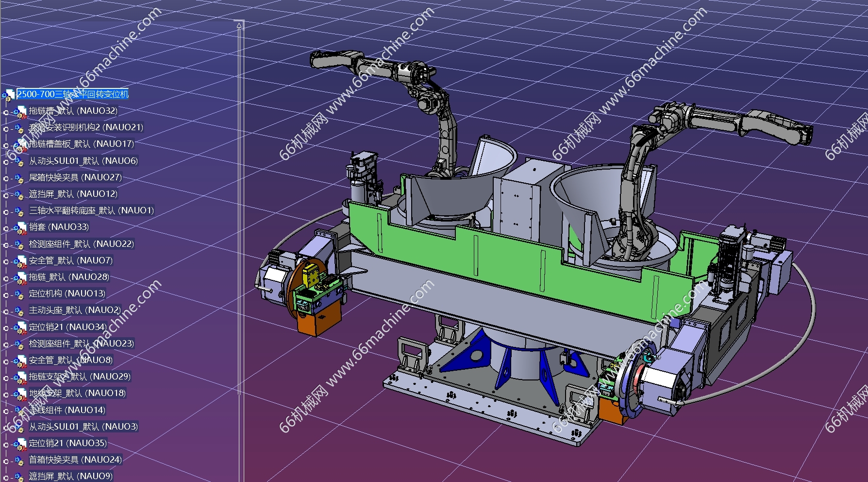Select the label 套筒安装识别机构2 (NAUO21)

click(86, 127)
